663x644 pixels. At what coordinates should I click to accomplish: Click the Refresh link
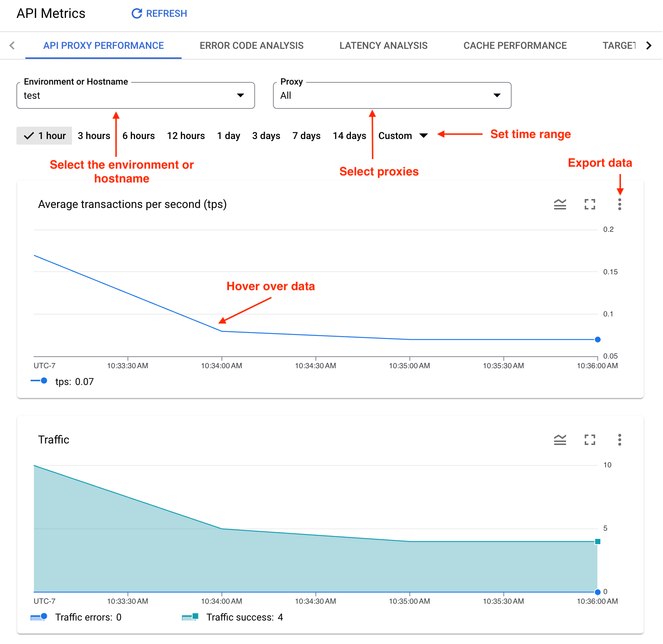click(x=167, y=13)
